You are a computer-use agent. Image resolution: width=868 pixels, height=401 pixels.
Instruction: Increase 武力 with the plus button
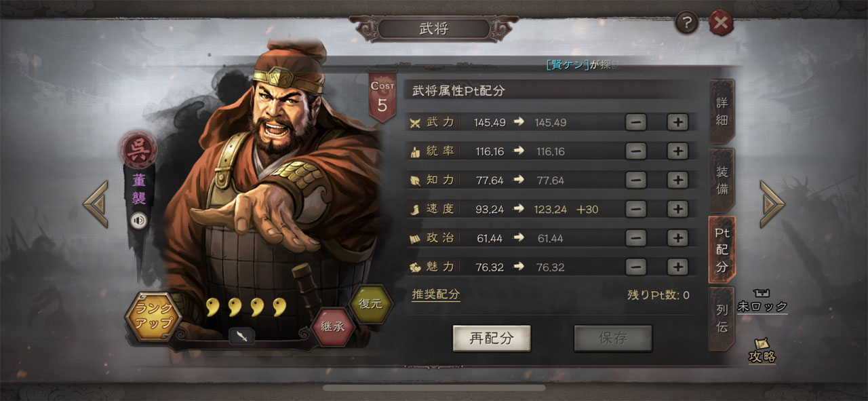click(677, 122)
